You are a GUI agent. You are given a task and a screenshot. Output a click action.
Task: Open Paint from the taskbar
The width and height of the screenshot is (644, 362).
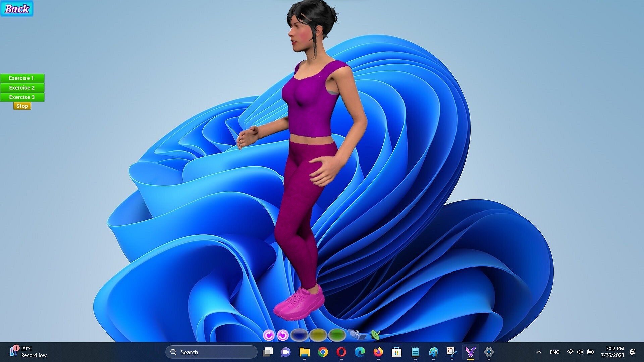[x=433, y=352]
